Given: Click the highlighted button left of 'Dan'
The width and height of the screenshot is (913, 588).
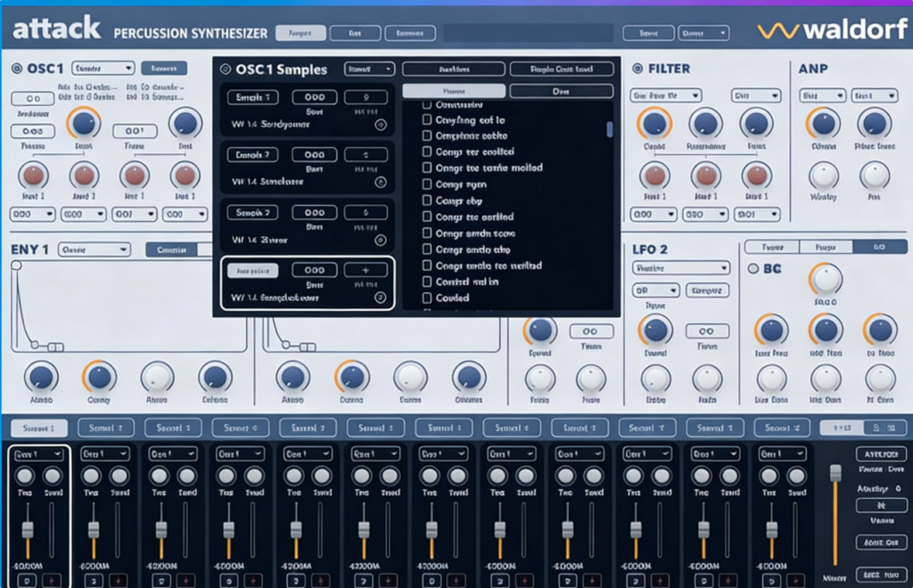Looking at the screenshot, I should pos(454,91).
